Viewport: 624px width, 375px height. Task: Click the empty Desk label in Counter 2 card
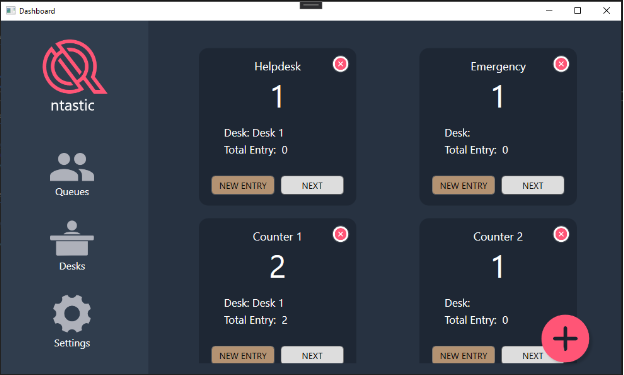pyautogui.click(x=457, y=303)
